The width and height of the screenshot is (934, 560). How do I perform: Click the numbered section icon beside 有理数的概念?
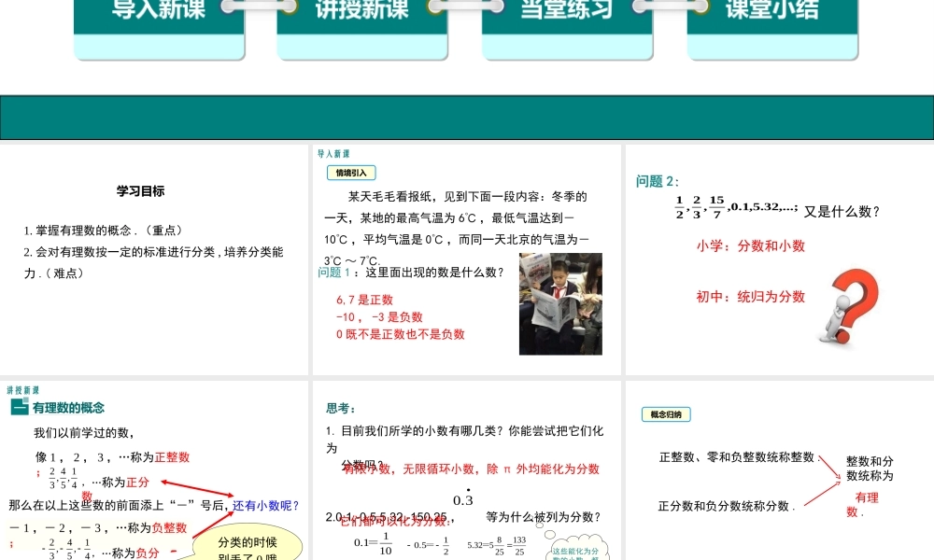[20, 407]
